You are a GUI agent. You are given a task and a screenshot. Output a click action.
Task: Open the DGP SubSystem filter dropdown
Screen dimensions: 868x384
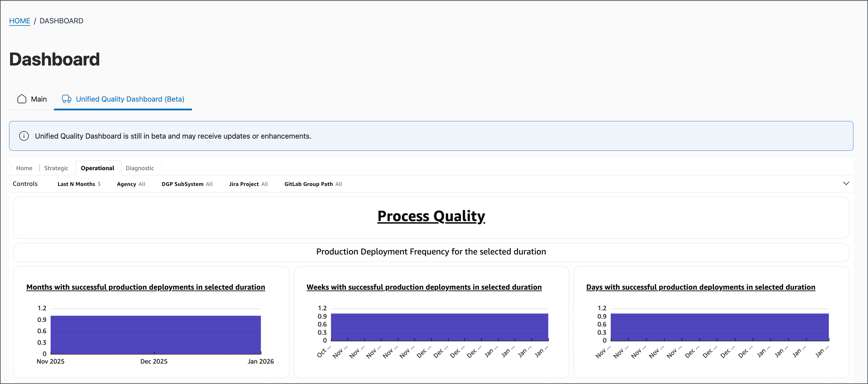pyautogui.click(x=187, y=184)
